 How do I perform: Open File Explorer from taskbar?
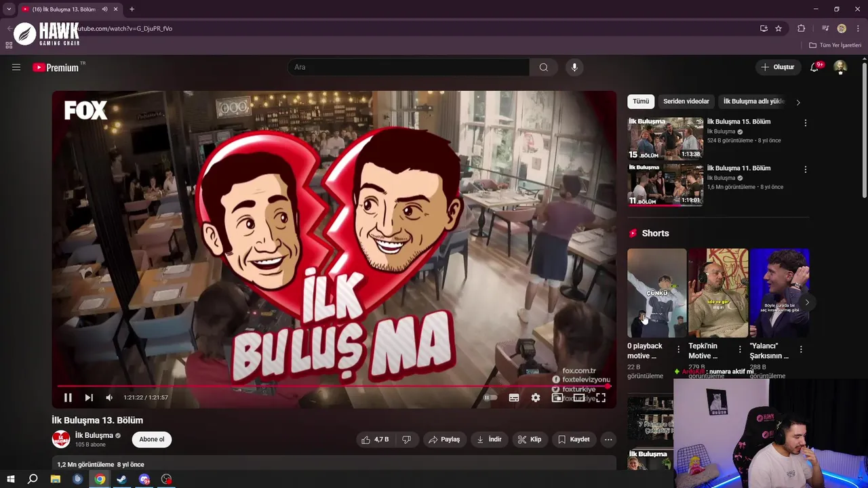tap(55, 479)
